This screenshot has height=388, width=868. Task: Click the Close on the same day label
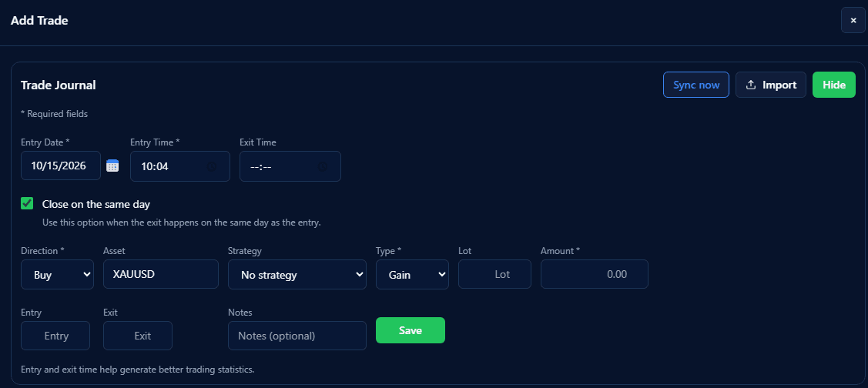[x=96, y=204]
